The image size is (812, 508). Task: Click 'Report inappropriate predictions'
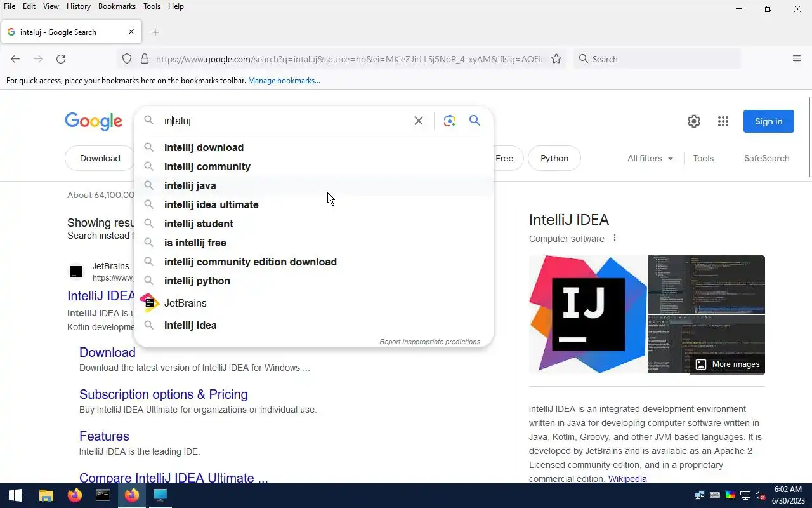(x=429, y=342)
